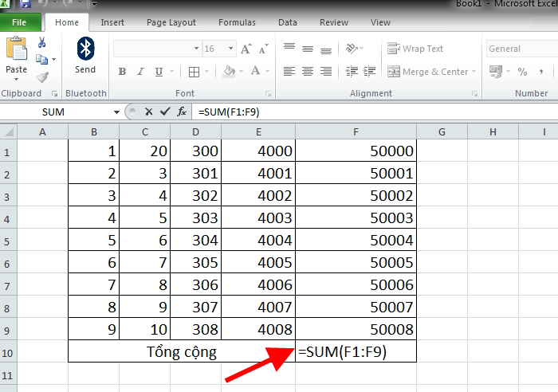Open Clipboard dialog launcher
This screenshot has width=558, height=392.
[54, 93]
